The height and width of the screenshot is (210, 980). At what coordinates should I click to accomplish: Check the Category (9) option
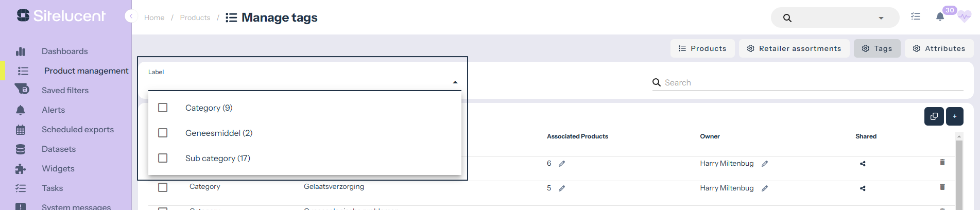163,108
